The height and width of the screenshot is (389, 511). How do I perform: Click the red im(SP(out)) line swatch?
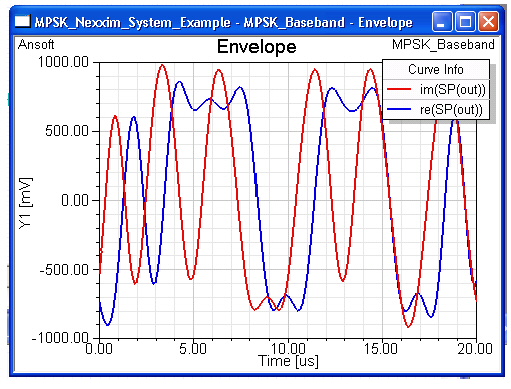(399, 89)
